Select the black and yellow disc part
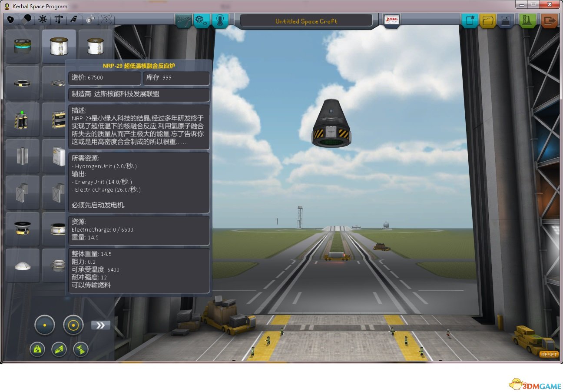Image resolution: width=563 pixels, height=392 pixels. (x=23, y=229)
